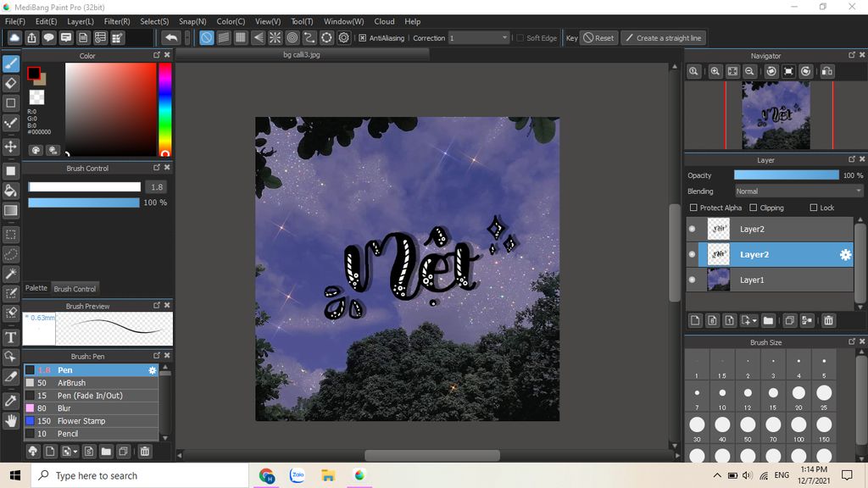
Task: Open selected Layer2 settings gear
Action: click(x=845, y=254)
